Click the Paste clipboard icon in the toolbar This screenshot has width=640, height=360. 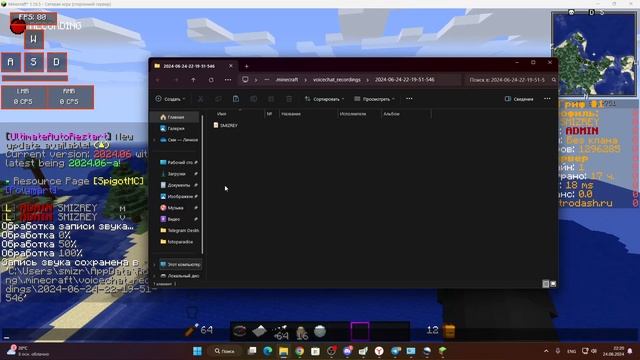pyautogui.click(x=236, y=99)
